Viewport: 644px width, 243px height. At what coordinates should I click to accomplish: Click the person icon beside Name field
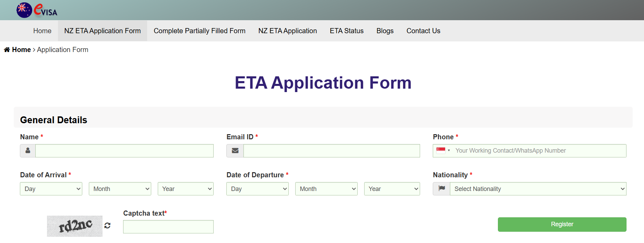28,151
